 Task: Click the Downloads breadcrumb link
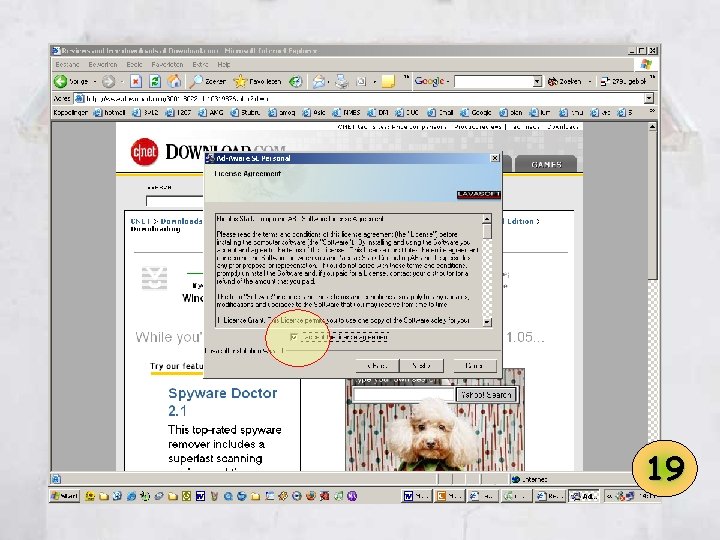pos(181,221)
